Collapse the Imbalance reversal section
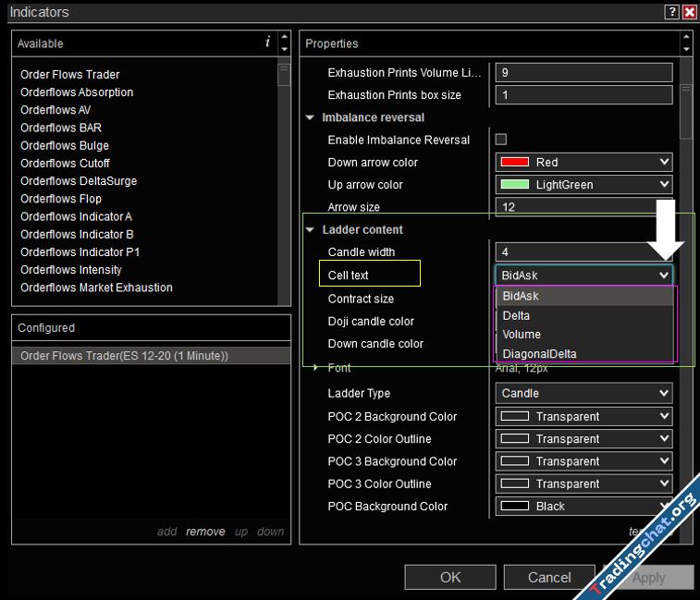 tap(311, 118)
